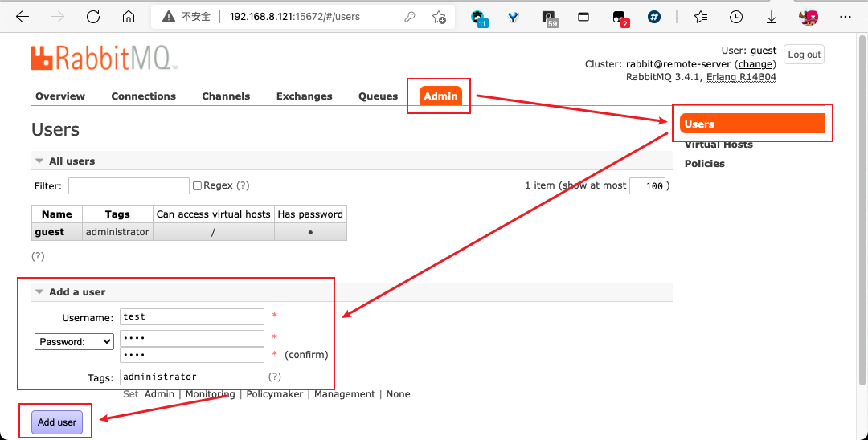Screen dimensions: 868x440
Task: Click the window-shaped extension icon
Action: [583, 17]
